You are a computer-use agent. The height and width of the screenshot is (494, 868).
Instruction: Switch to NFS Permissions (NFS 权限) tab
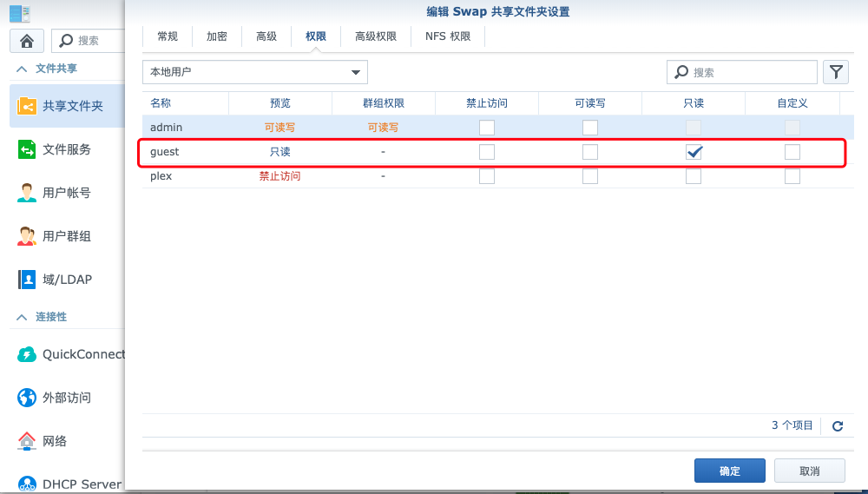pyautogui.click(x=448, y=36)
